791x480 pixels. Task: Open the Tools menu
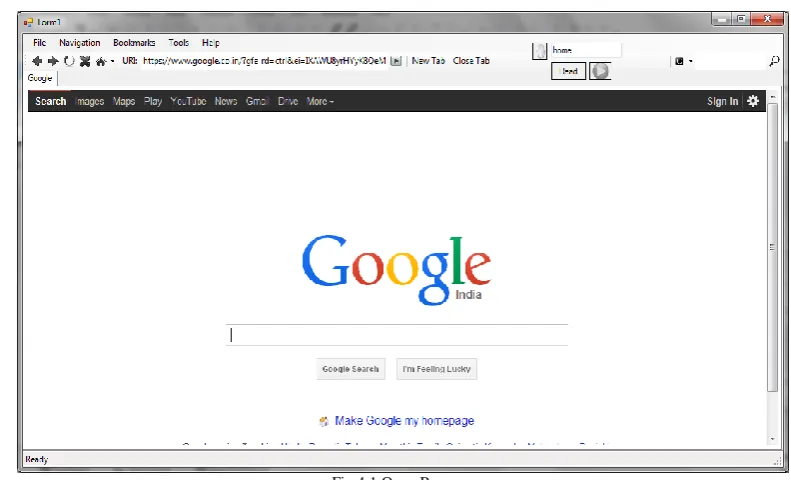pyautogui.click(x=179, y=43)
